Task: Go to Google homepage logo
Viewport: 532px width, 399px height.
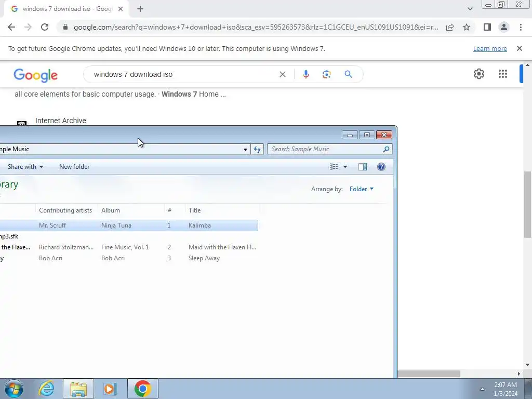Action: pos(36,75)
